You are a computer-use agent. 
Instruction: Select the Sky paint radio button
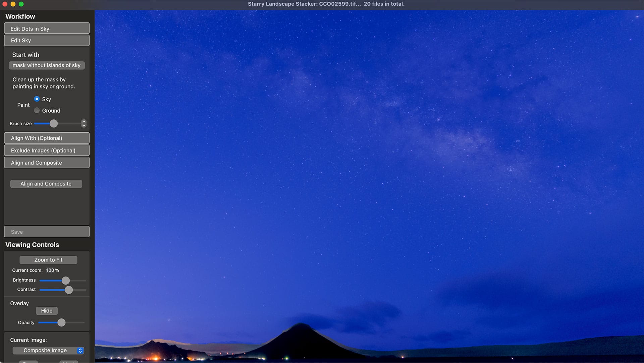click(37, 99)
